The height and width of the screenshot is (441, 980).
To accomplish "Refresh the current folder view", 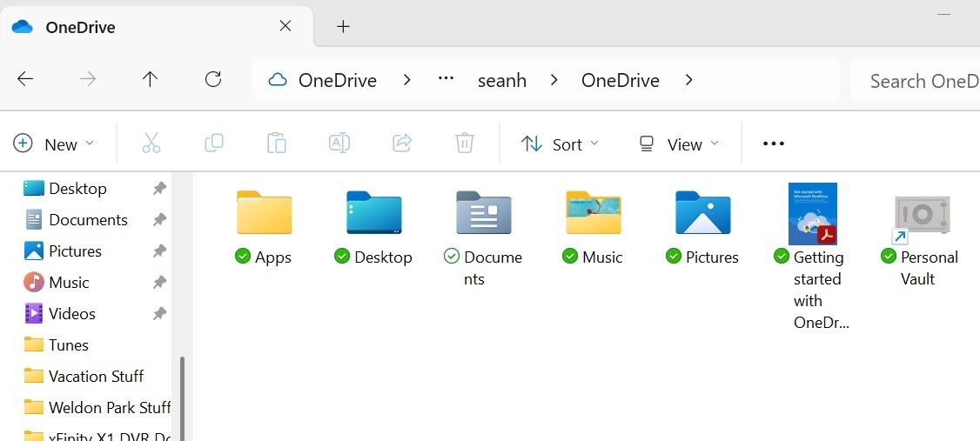I will click(213, 79).
